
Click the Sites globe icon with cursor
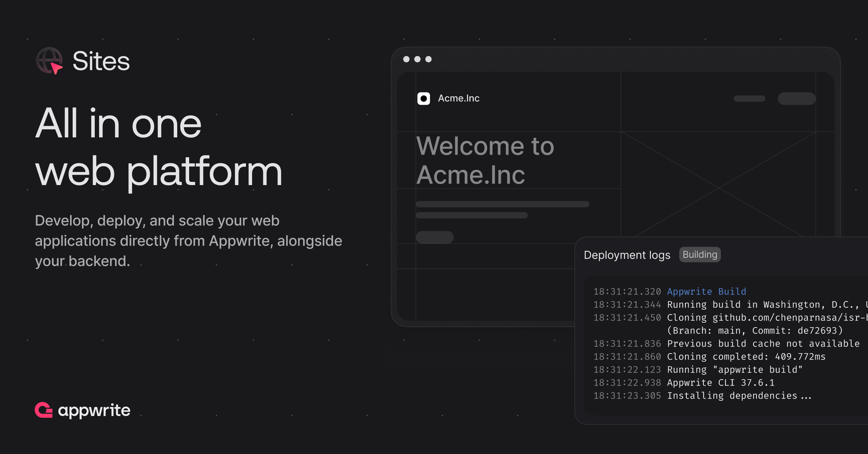49,61
